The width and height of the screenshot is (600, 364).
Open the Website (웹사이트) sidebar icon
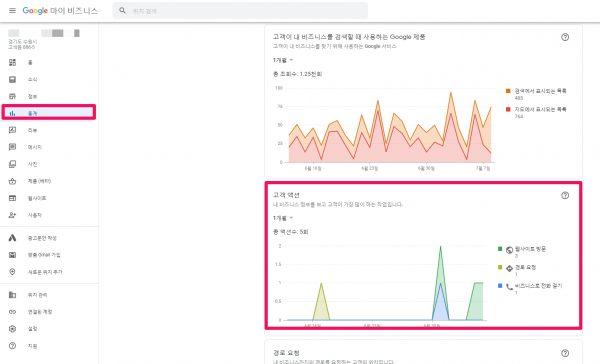coord(12,198)
